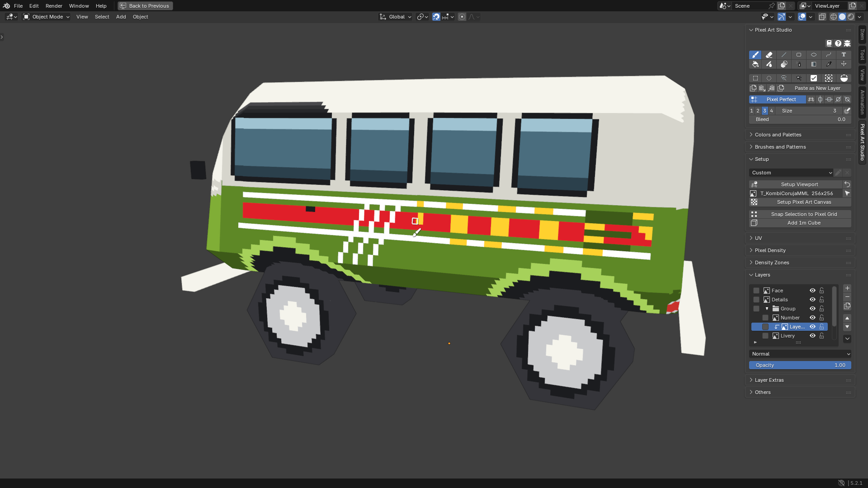Collapse the Group folder triangle in Layers
Viewport: 868px width, 488px height.
pyautogui.click(x=767, y=309)
